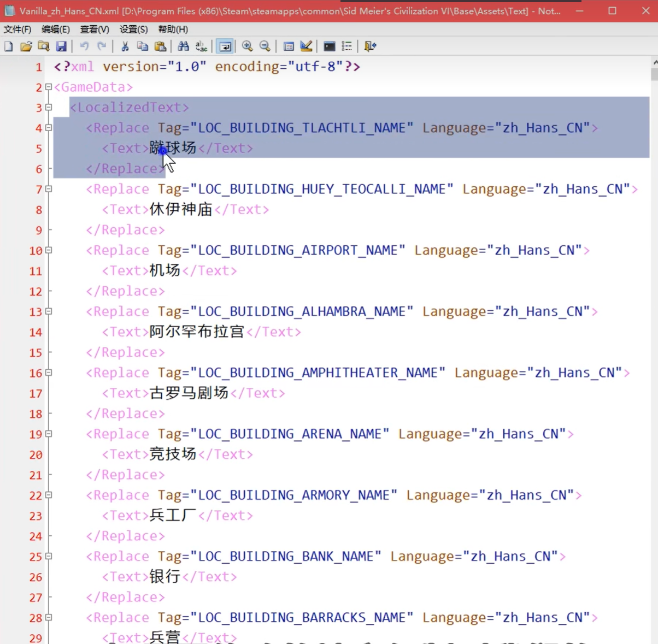Click the Notepad2 title bar app icon
The image size is (658, 644).
[x=9, y=10]
